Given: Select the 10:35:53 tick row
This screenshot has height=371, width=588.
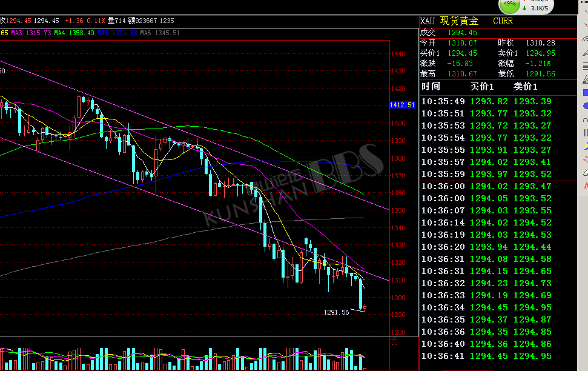Looking at the screenshot, I should 486,125.
